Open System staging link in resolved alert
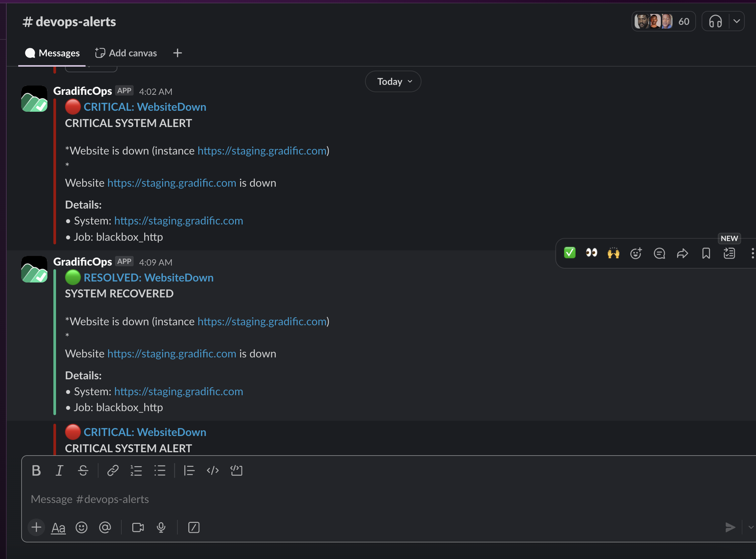The width and height of the screenshot is (756, 559). (179, 392)
